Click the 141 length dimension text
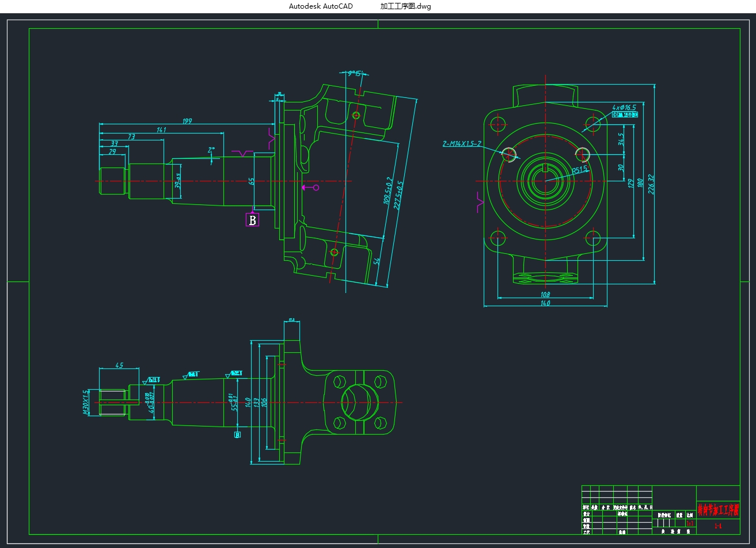 [161, 130]
